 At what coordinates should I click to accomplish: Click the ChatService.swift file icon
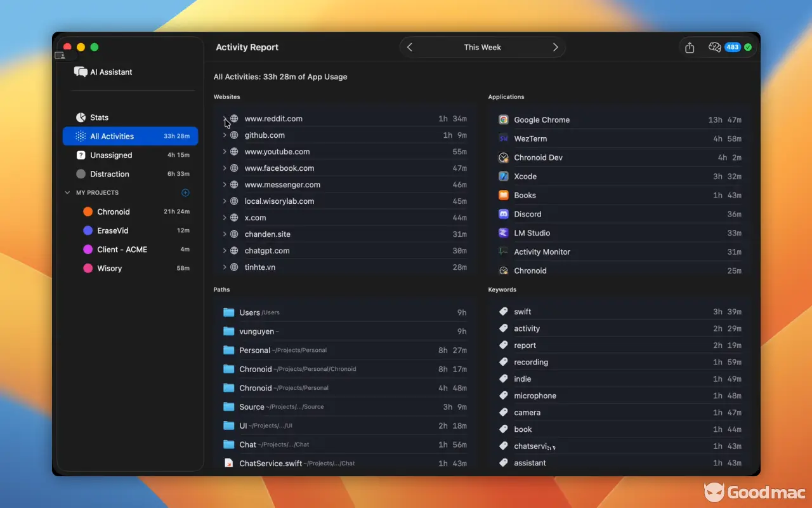click(x=228, y=463)
